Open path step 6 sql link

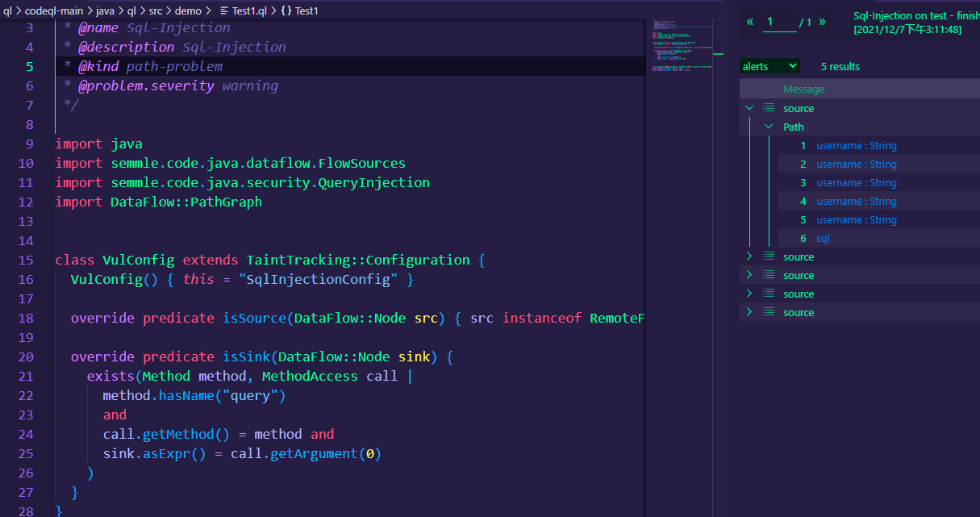823,239
